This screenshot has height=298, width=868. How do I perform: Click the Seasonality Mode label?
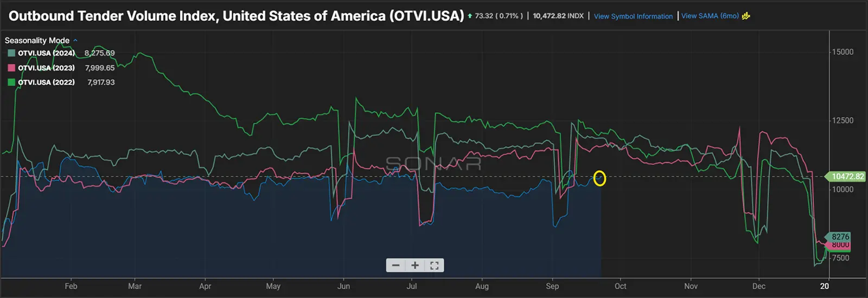click(x=37, y=41)
